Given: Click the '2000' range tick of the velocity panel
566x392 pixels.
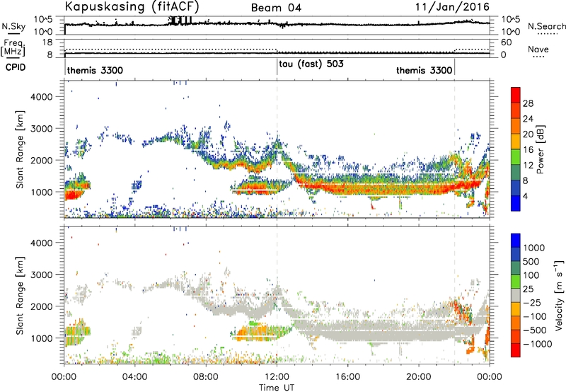Looking at the screenshot, I should point(41,306).
